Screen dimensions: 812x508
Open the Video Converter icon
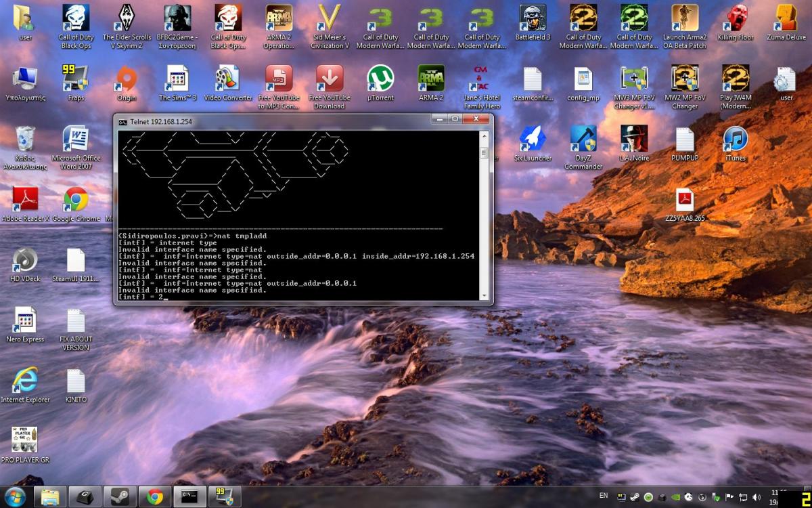click(x=228, y=83)
